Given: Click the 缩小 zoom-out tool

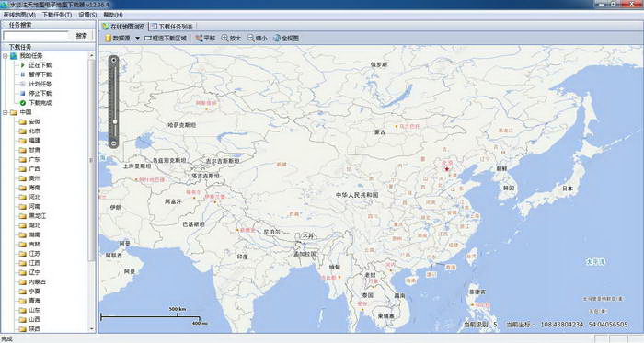Looking at the screenshot, I should tap(257, 38).
